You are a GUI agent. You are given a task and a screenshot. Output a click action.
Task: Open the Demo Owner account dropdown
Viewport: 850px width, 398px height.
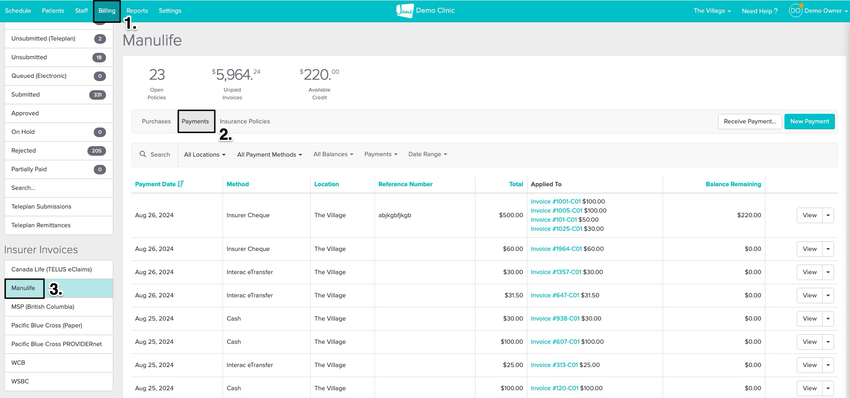(826, 11)
